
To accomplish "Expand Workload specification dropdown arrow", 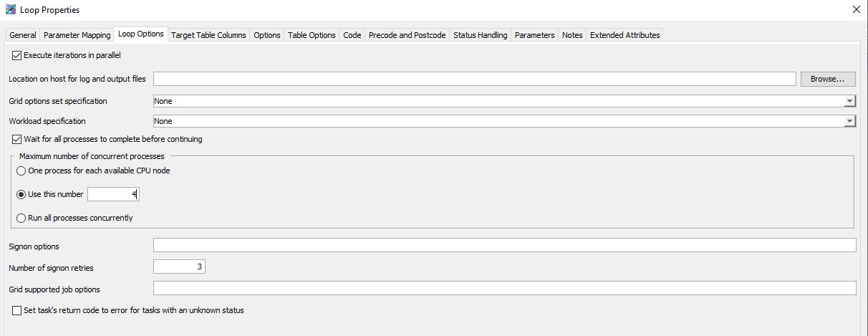I will coord(850,121).
